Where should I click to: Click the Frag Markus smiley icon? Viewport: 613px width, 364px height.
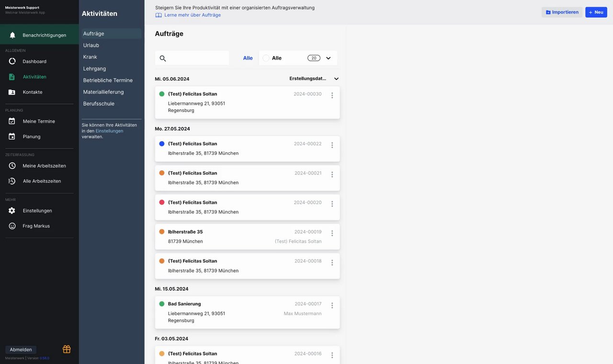(12, 226)
